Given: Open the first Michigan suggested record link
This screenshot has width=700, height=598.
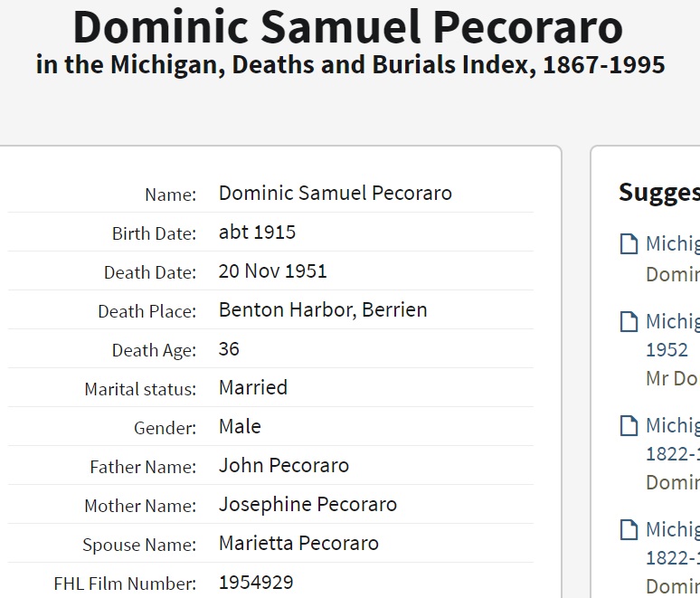Looking at the screenshot, I should 673,244.
